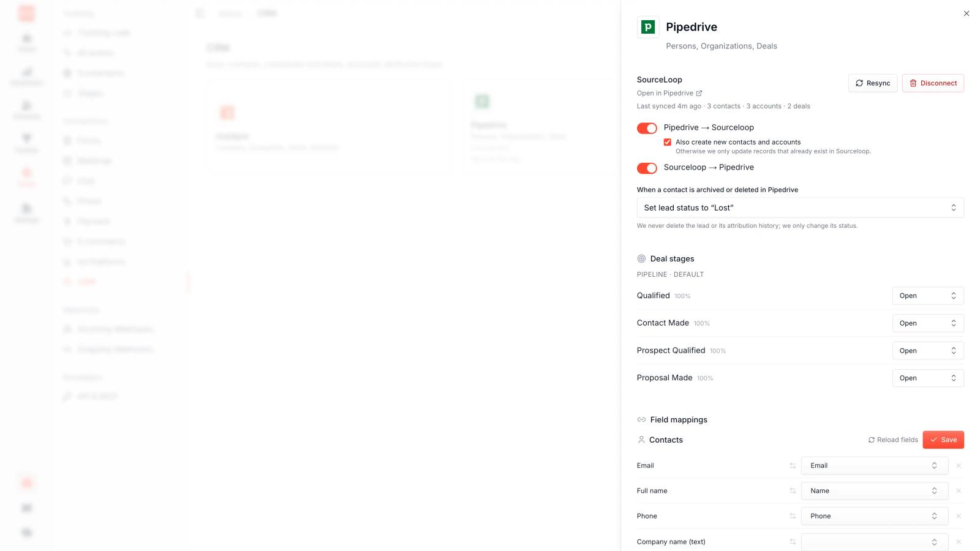The width and height of the screenshot is (980, 551).
Task: Click the "Persons, Organizations, Deals" subtitle
Action: pos(722,46)
